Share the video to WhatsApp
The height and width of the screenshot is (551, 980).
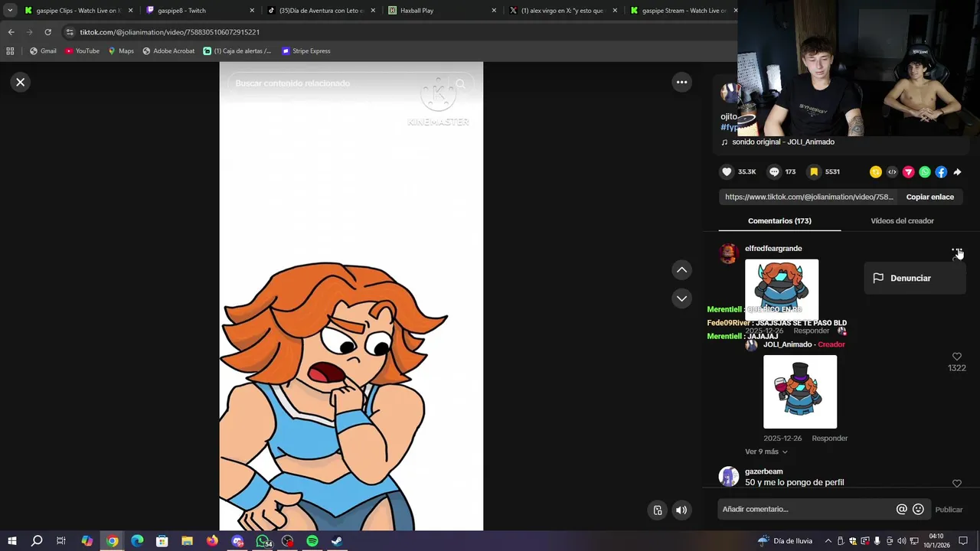pos(925,172)
